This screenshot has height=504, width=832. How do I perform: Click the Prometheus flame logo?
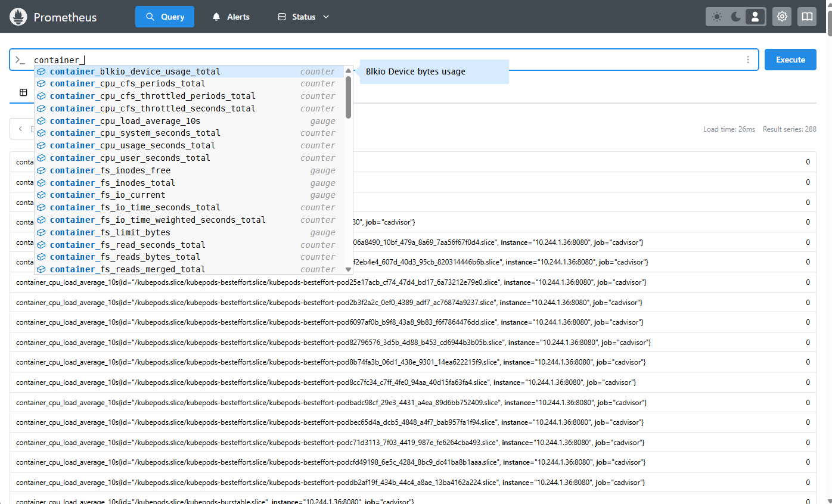coord(18,17)
